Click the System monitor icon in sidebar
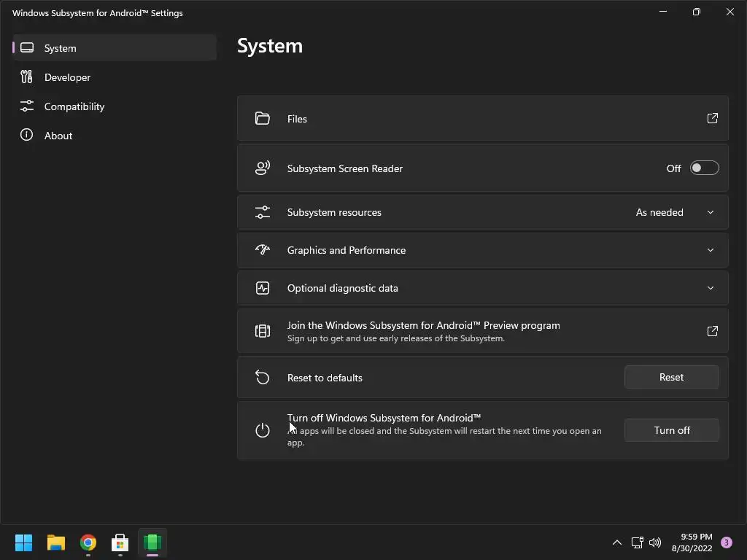The image size is (747, 560). click(27, 47)
